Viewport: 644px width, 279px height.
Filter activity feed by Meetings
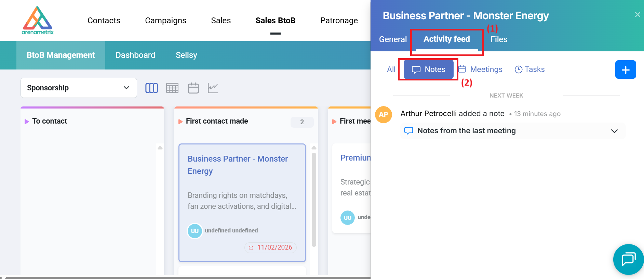coord(481,69)
